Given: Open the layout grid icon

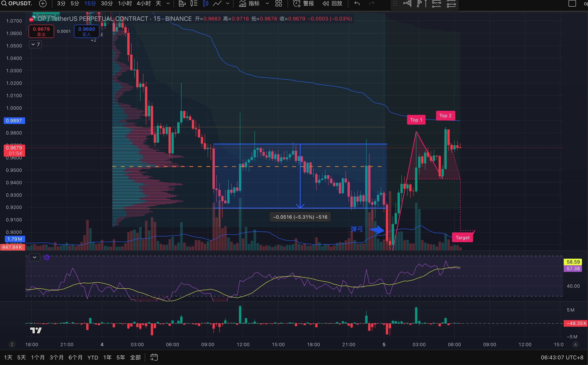Looking at the screenshot, I should [x=279, y=3].
